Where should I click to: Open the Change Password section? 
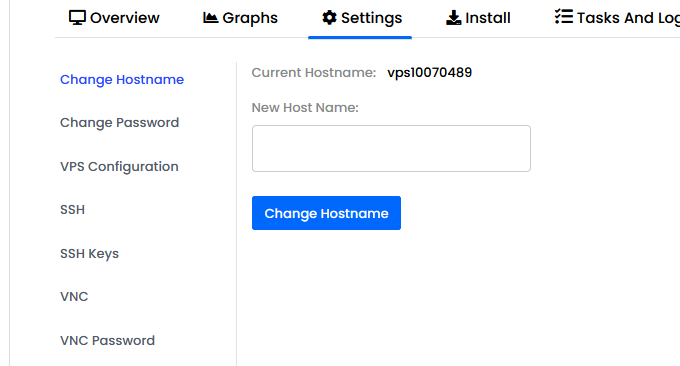119,123
